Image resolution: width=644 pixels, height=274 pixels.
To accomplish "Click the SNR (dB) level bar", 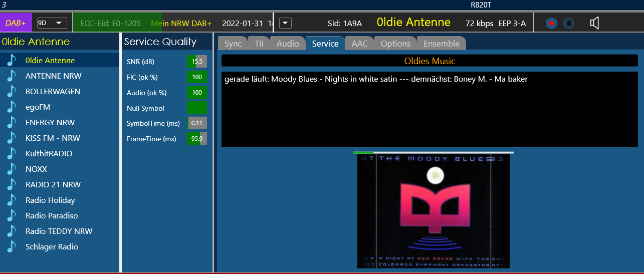I will pyautogui.click(x=197, y=62).
